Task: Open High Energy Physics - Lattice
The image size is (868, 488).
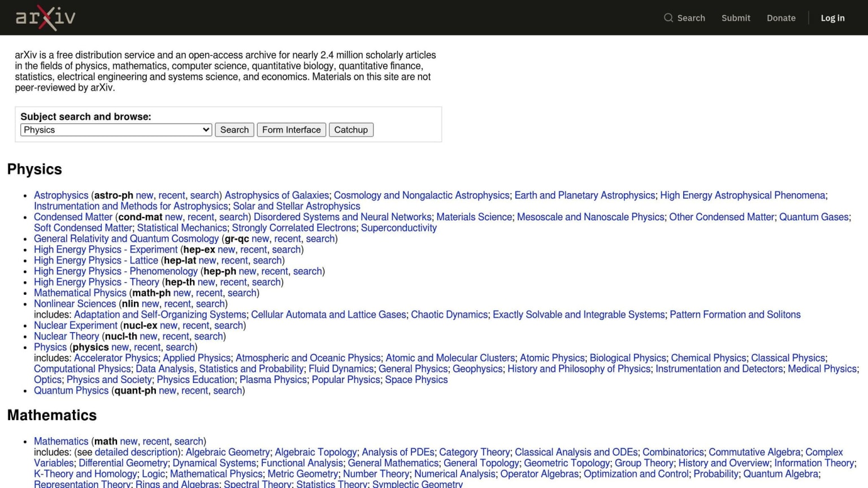Action: pyautogui.click(x=96, y=260)
